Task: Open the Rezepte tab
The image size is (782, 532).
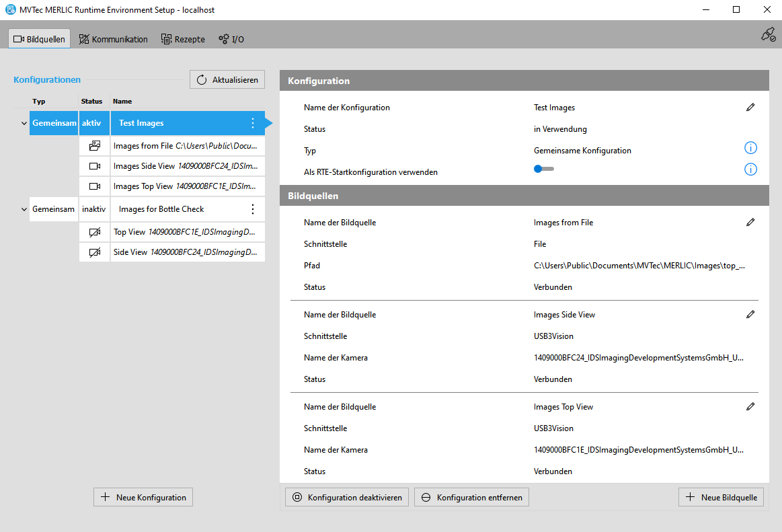Action: 183,39
